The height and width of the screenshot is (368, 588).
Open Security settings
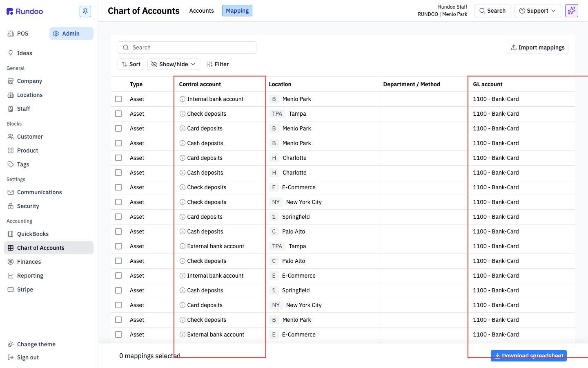49,206
